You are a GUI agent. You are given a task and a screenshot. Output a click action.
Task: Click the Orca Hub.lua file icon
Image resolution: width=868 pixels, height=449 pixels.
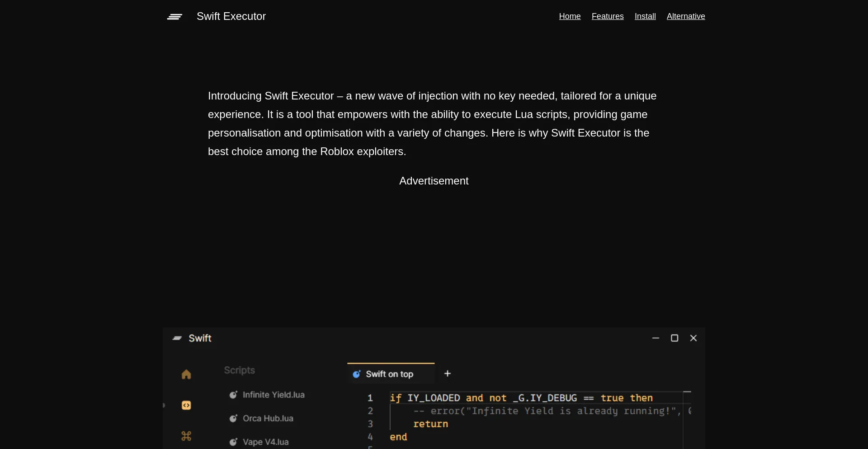coord(233,418)
